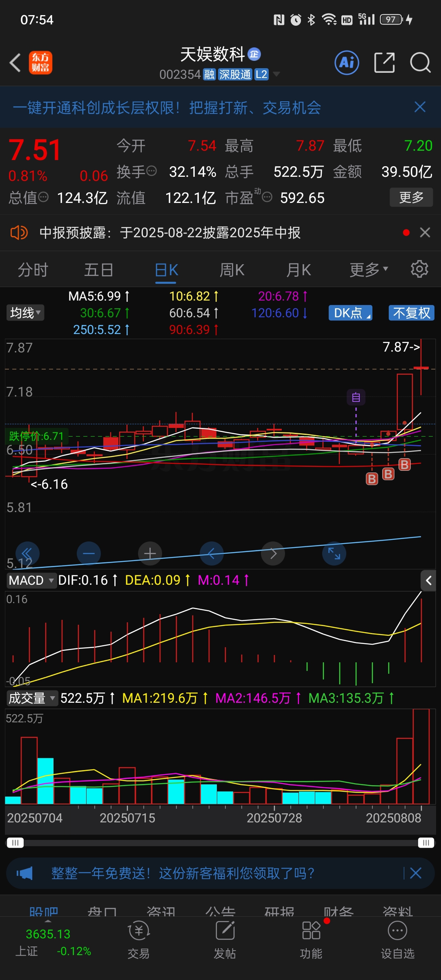Viewport: 441px width, 980px height.
Task: Move chart left with arrow icon
Action: point(212,554)
